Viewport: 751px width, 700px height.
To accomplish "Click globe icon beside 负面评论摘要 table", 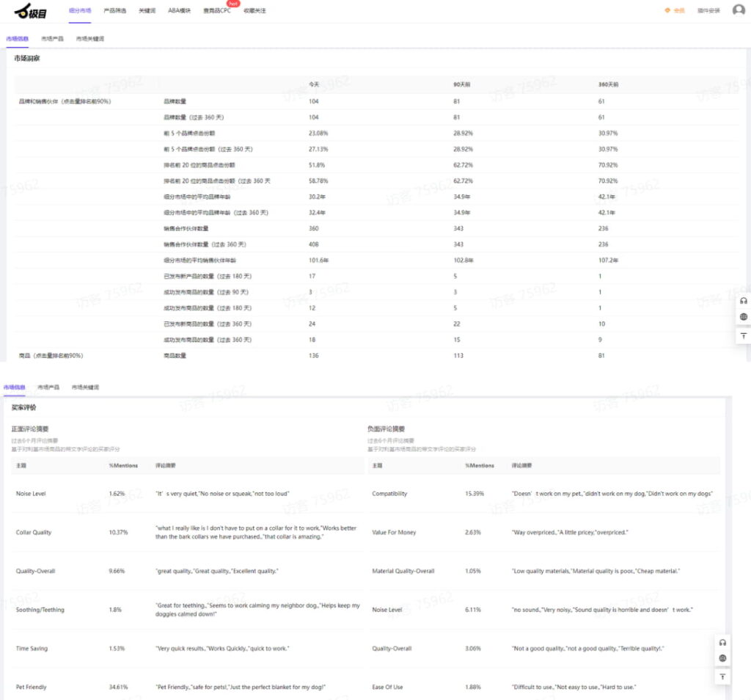I will pos(722,659).
